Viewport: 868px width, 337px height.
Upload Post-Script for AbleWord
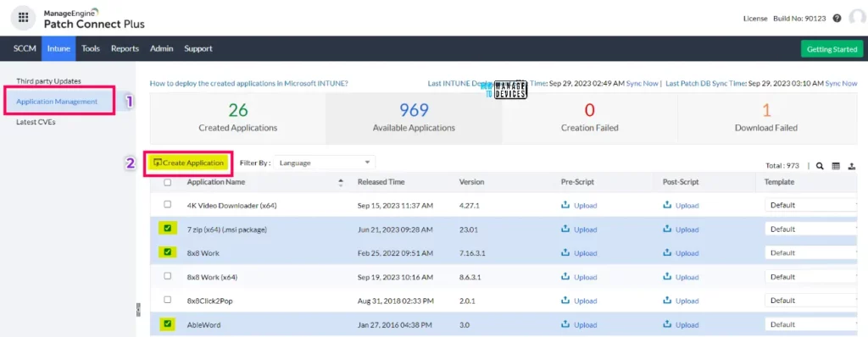681,325
